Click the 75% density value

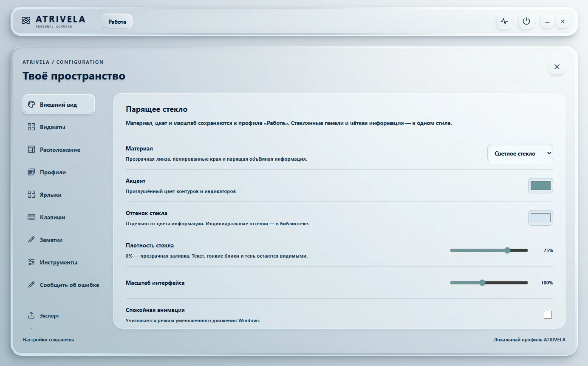tap(548, 250)
